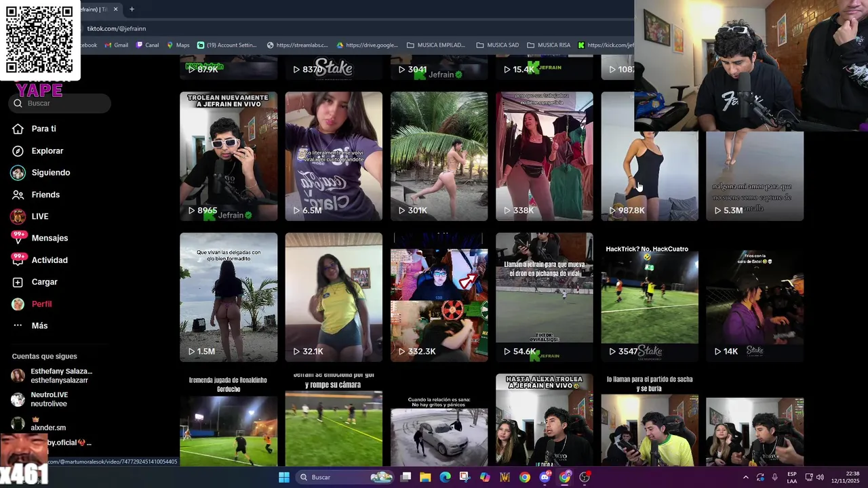Play 'tremenda jugada de Ronaldinho Gorducho' video

[x=229, y=420]
